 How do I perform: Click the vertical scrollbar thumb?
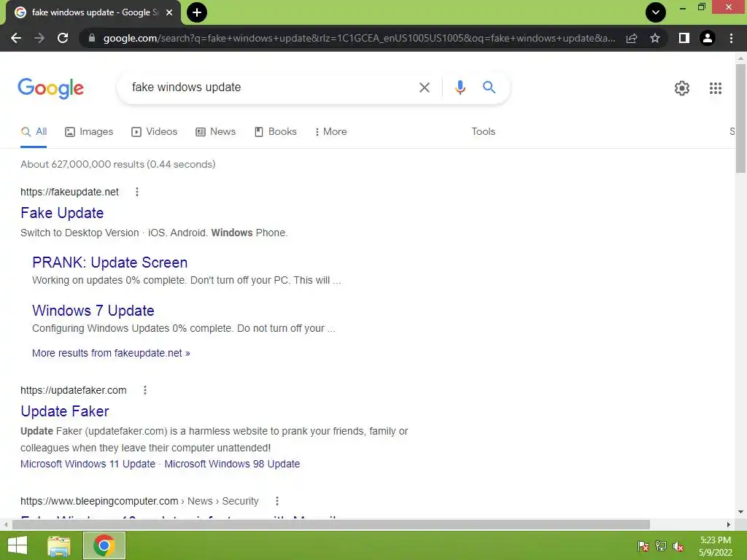click(741, 118)
